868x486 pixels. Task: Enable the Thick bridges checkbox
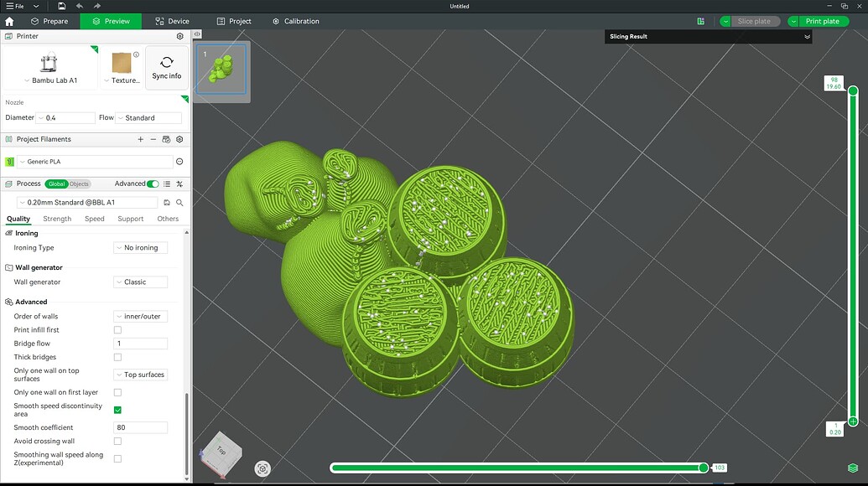tap(117, 357)
